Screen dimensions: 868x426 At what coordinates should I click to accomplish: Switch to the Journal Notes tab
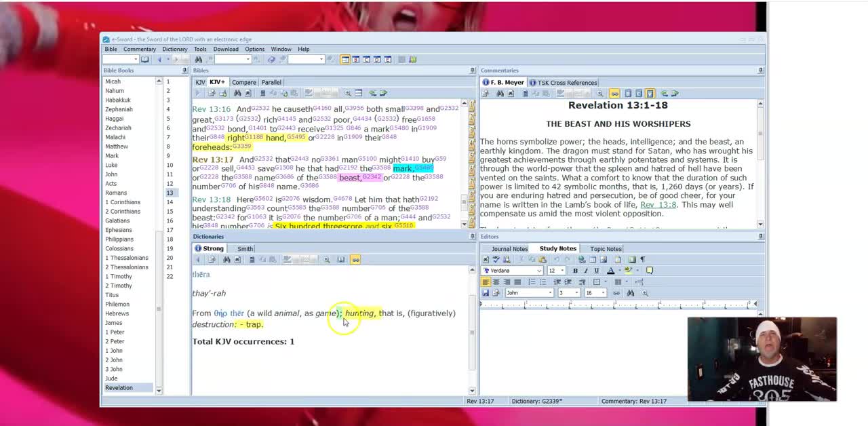pos(509,249)
